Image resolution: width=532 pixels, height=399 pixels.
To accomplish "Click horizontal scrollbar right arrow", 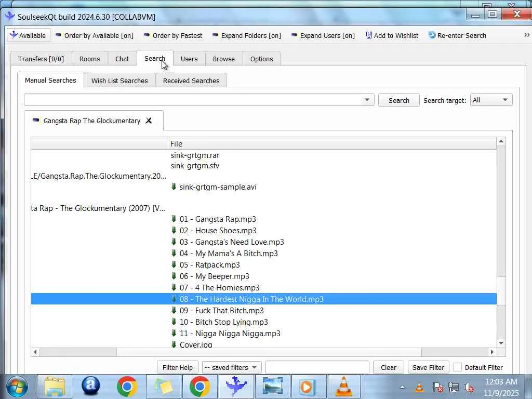I will click(x=493, y=352).
